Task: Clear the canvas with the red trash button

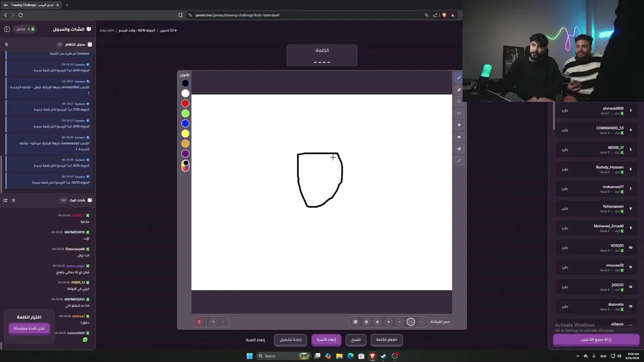Action: [199, 322]
